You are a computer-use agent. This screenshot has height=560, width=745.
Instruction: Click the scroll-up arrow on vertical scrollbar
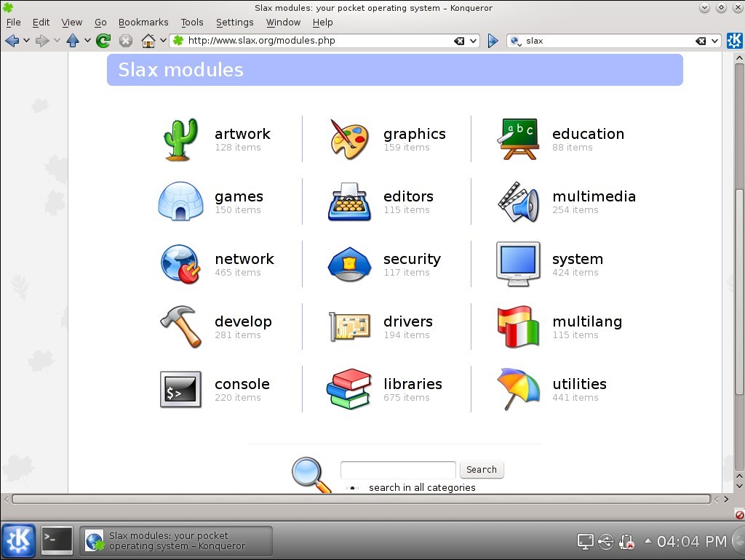click(739, 57)
